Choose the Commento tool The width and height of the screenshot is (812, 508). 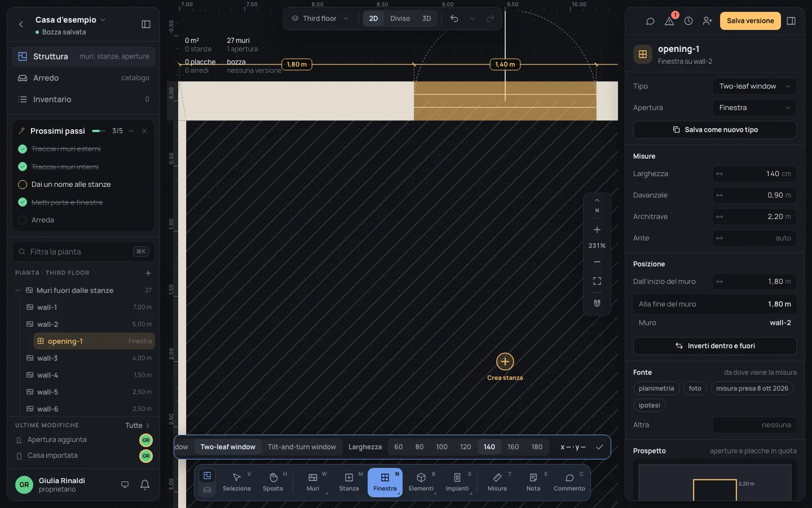[570, 483]
